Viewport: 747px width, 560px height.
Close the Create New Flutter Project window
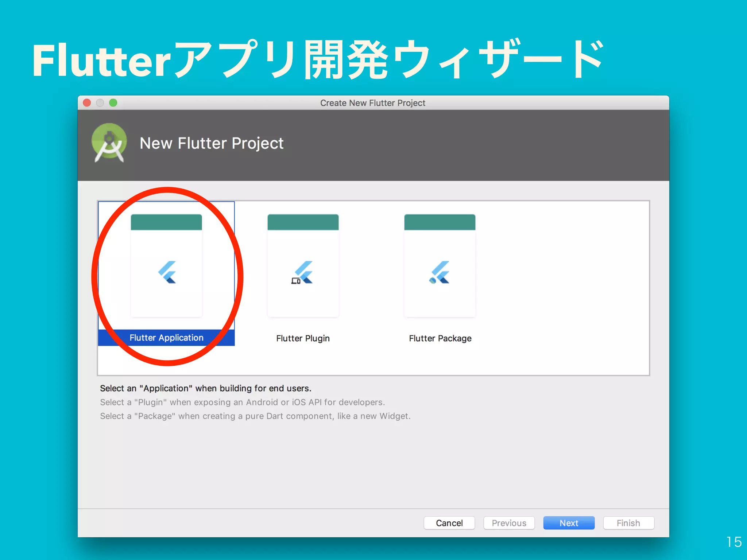click(87, 103)
